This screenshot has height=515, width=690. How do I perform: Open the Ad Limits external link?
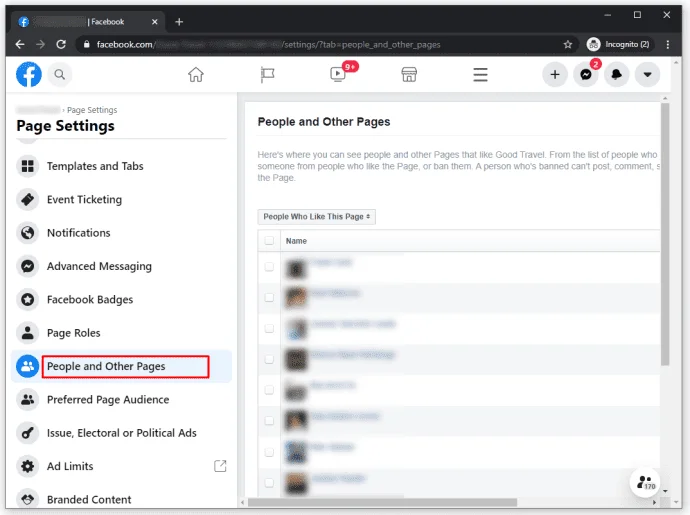220,466
